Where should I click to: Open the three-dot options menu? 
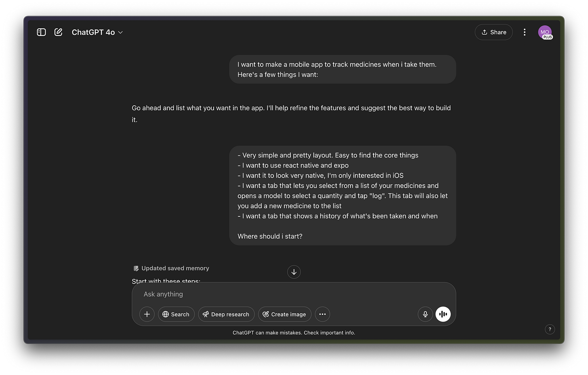(x=525, y=32)
